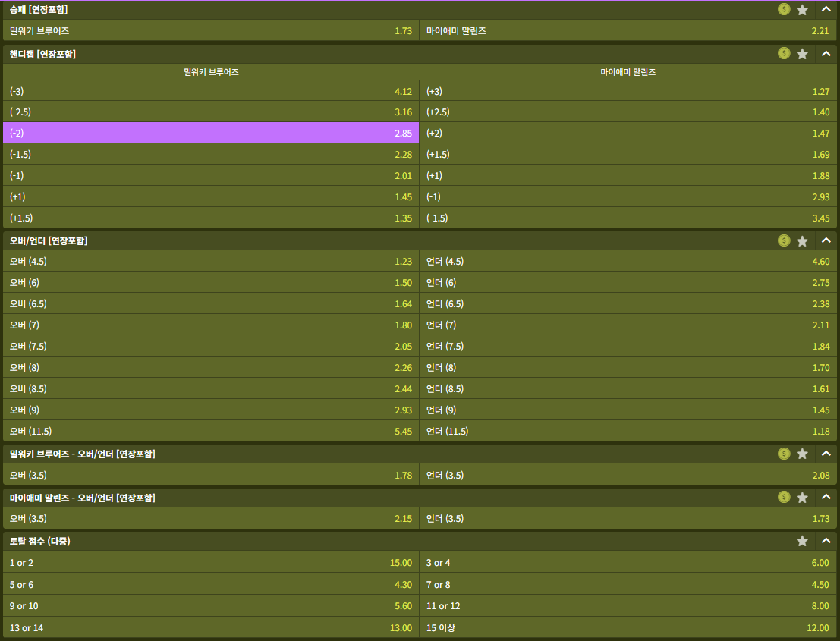840x641 pixels.
Task: Pick 오버 (11.5) at 5.45
Action: [211, 431]
